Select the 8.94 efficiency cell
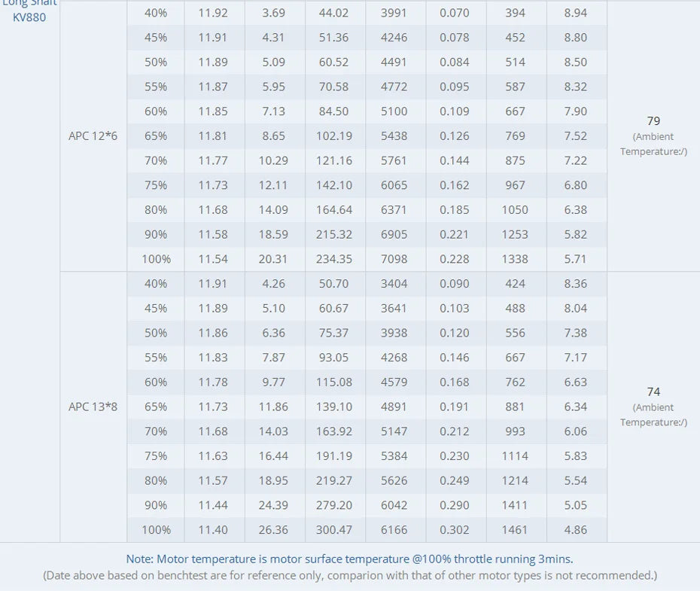Screen dimensions: 700x591 [x=575, y=13]
